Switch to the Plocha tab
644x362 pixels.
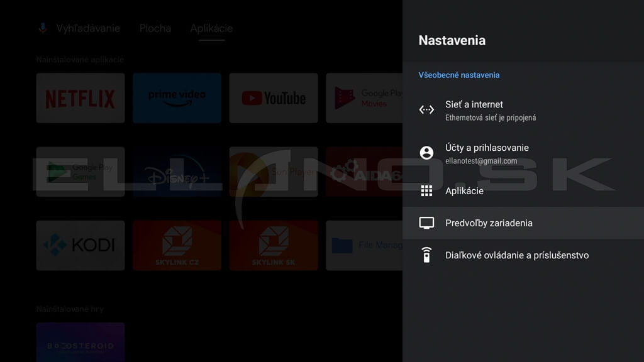pyautogui.click(x=155, y=28)
